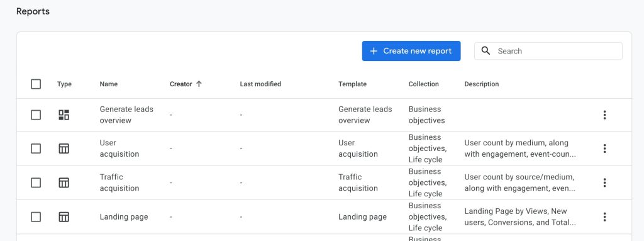Click the table icon in Traffic acquisition row
The width and height of the screenshot is (644, 241).
64,182
